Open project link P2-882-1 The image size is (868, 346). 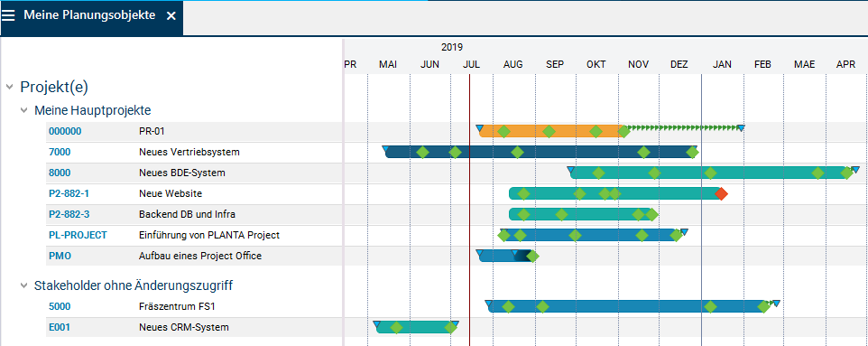(x=69, y=193)
